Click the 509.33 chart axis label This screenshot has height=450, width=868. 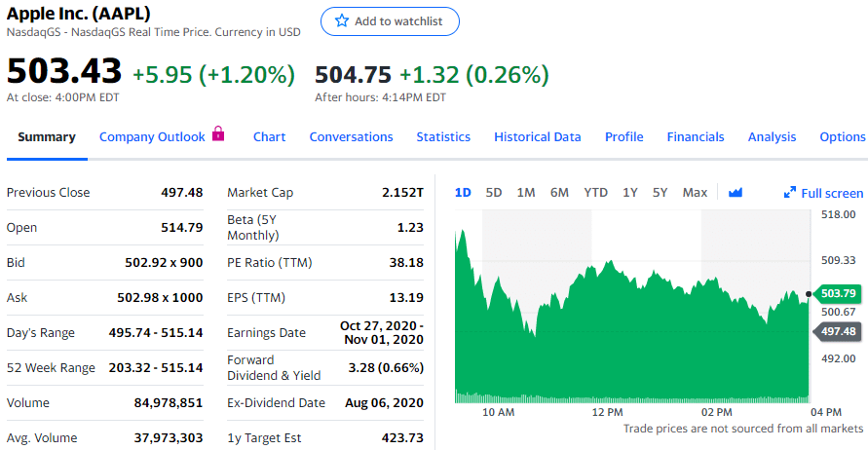tap(838, 260)
